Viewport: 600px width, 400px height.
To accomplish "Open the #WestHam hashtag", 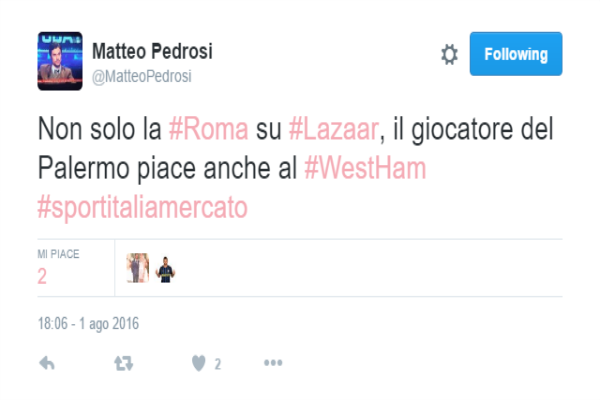I will 365,168.
